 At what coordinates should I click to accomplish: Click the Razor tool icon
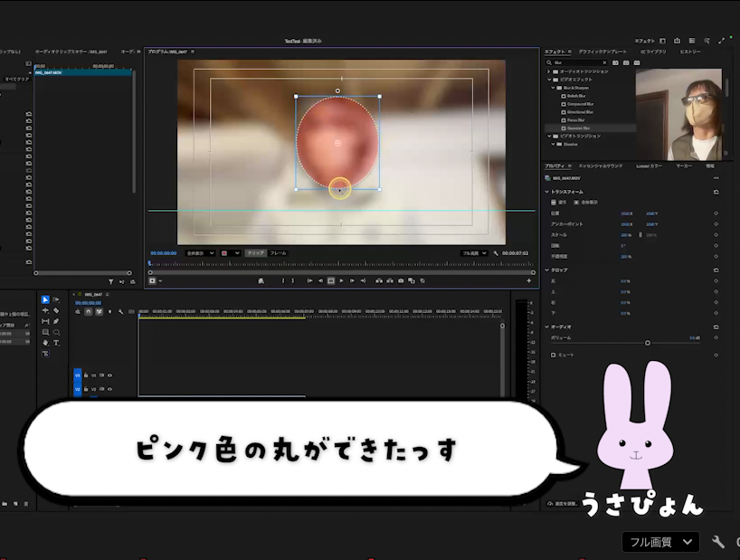[56, 310]
